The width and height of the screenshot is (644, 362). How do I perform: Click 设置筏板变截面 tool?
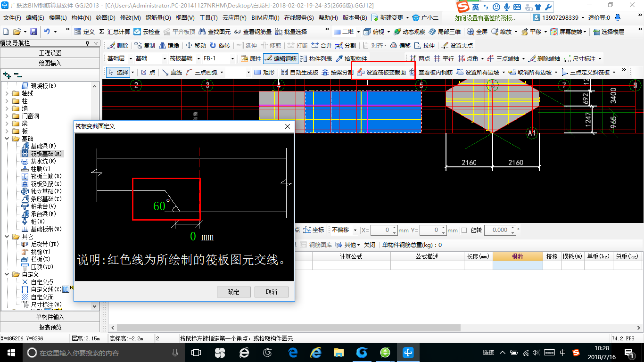pyautogui.click(x=382, y=72)
